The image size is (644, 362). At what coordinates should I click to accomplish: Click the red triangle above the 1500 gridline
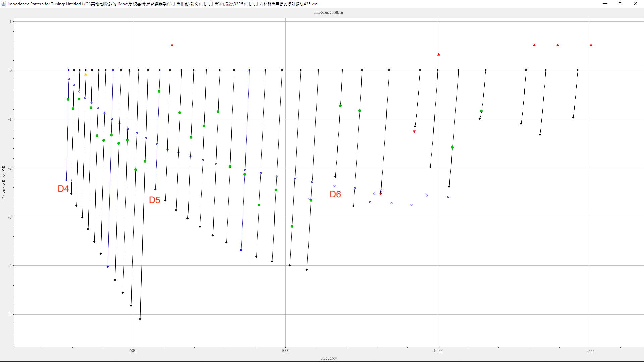(438, 54)
